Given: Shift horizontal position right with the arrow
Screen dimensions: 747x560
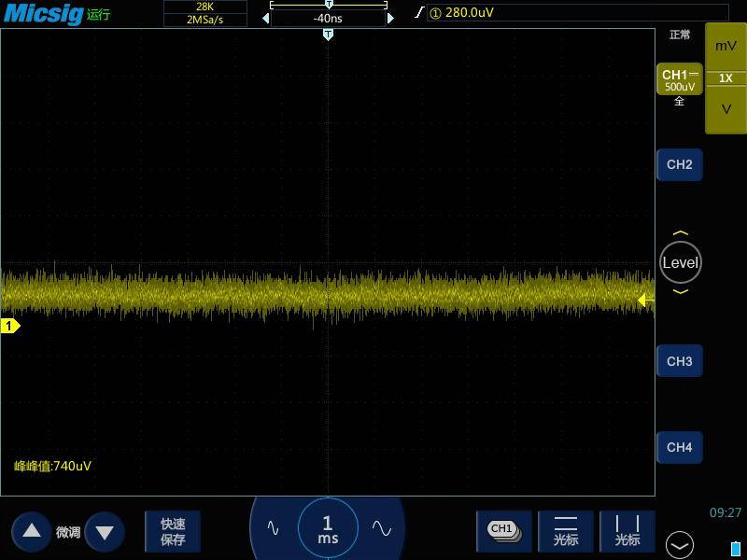Looking at the screenshot, I should point(390,18).
